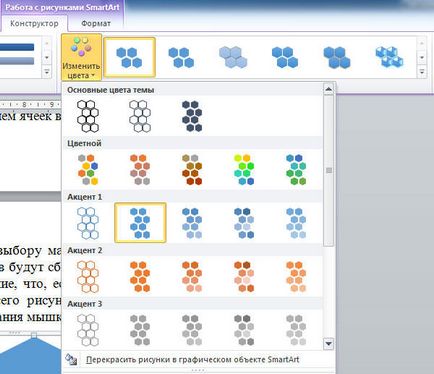Pick the solid orange Акцент 2 scheme
Viewport: 434px width, 374px height.
point(140,276)
